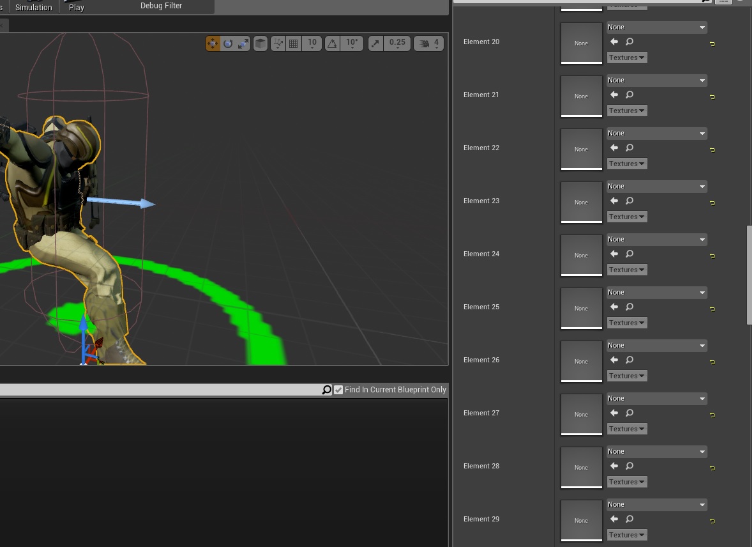756x547 pixels.
Task: Reset Element 21 to default value
Action: click(712, 97)
